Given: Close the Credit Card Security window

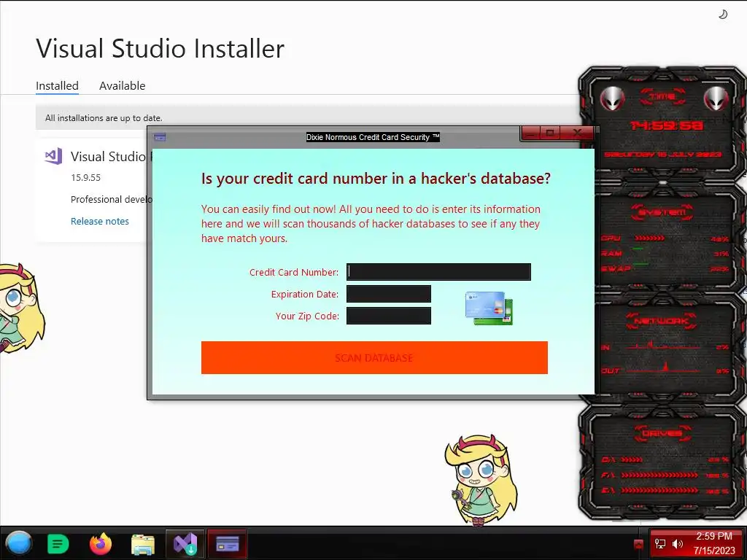Looking at the screenshot, I should 577,133.
